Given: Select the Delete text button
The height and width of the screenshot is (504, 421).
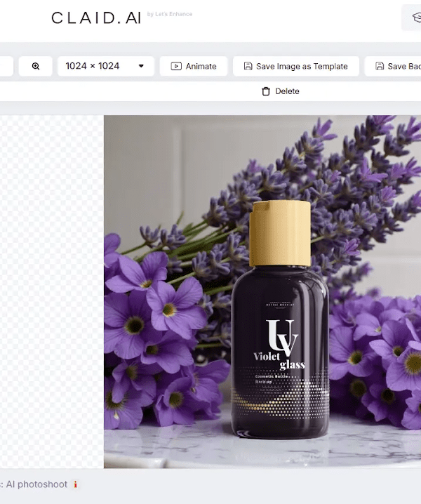Looking at the screenshot, I should point(287,91).
